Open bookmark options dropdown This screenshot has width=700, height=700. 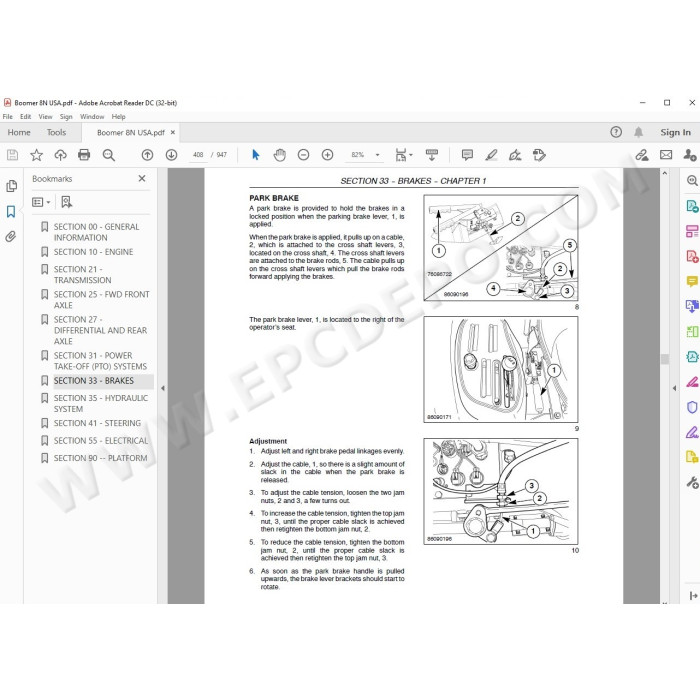pos(41,202)
